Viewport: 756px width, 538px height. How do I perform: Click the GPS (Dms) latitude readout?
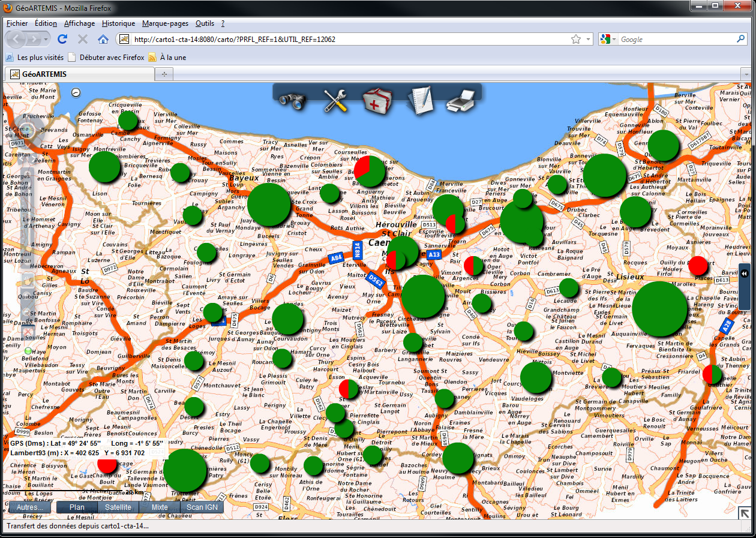click(x=56, y=443)
